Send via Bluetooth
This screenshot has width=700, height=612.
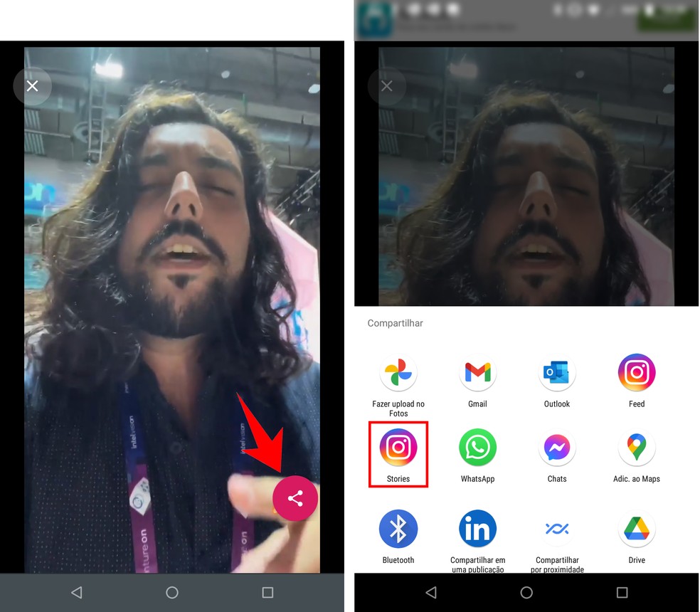tap(398, 537)
